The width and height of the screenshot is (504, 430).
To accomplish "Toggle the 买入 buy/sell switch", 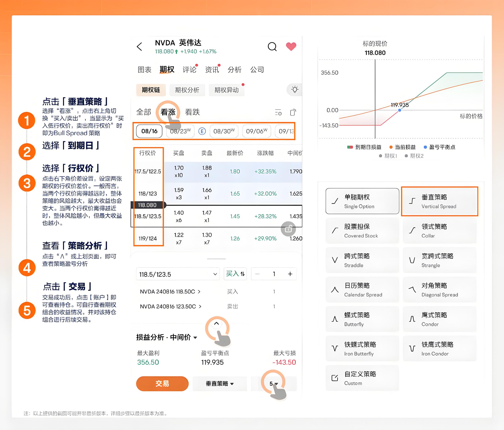I will pos(235,274).
